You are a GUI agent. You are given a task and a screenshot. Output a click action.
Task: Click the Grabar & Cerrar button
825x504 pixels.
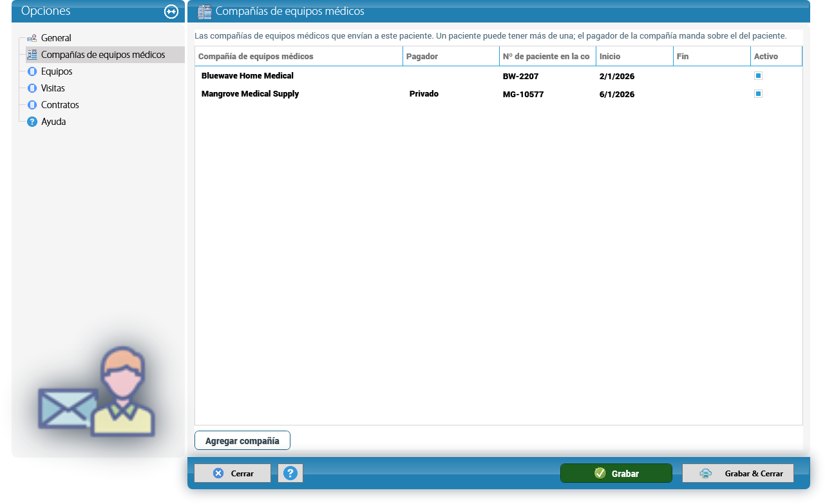(x=738, y=473)
